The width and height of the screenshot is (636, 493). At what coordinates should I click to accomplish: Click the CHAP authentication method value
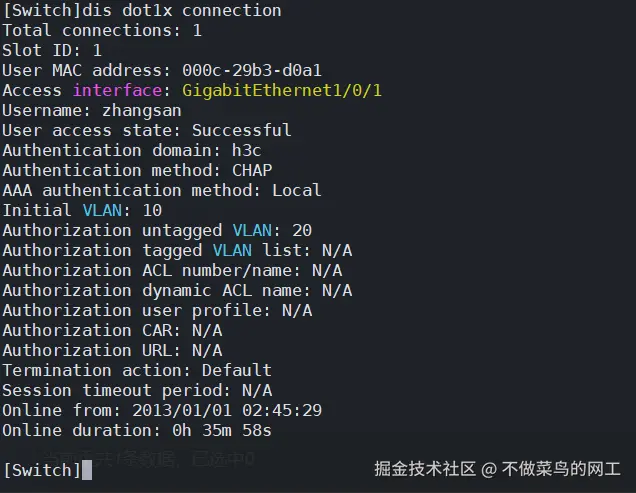click(x=252, y=170)
